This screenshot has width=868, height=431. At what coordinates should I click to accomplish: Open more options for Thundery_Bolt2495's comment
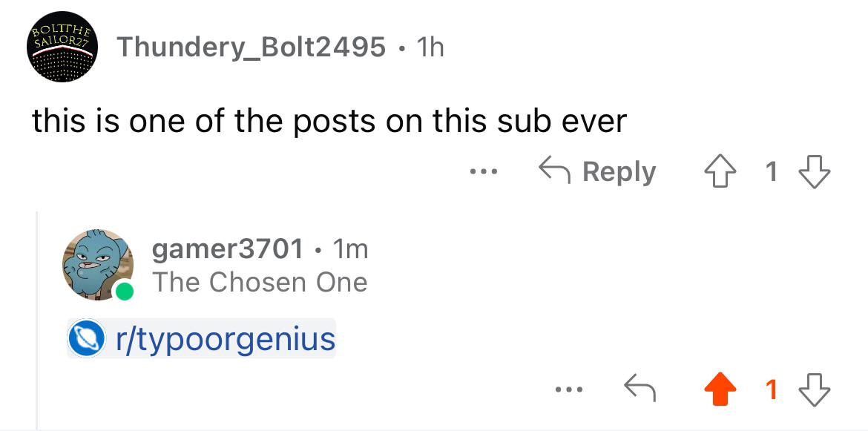[483, 171]
